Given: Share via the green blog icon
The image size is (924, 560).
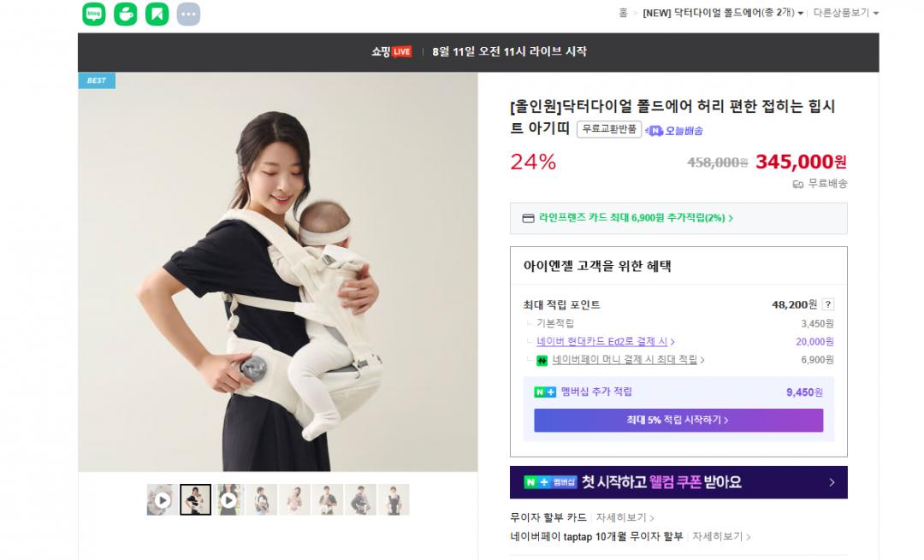Looking at the screenshot, I should 94,14.
